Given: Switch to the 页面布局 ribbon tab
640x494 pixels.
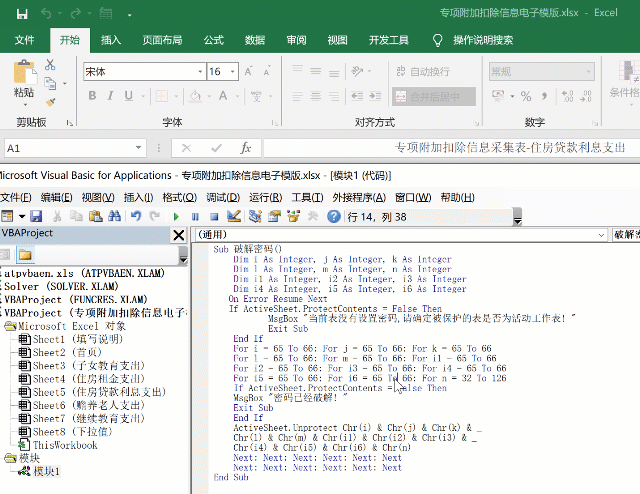Looking at the screenshot, I should pos(162,40).
